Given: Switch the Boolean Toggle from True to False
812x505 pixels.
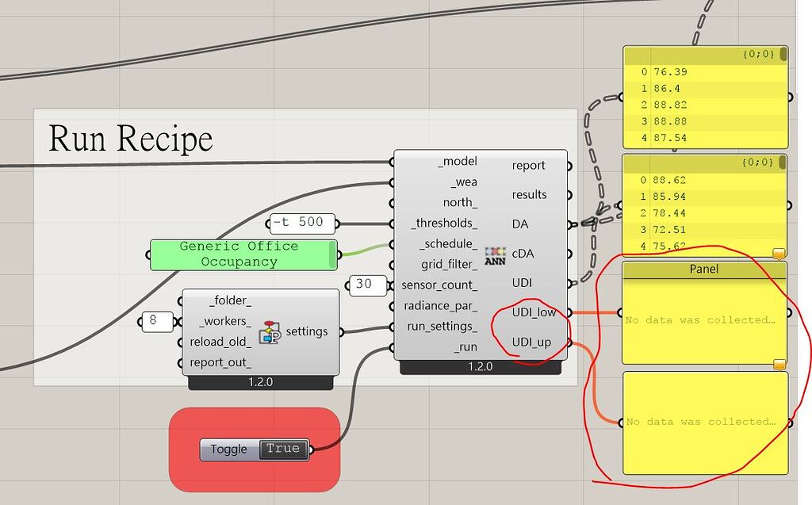Looking at the screenshot, I should click(x=282, y=449).
